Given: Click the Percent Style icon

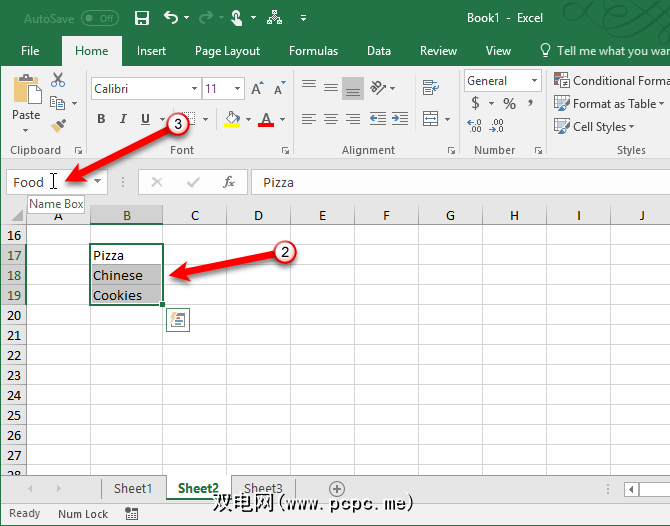Looking at the screenshot, I should [x=510, y=104].
